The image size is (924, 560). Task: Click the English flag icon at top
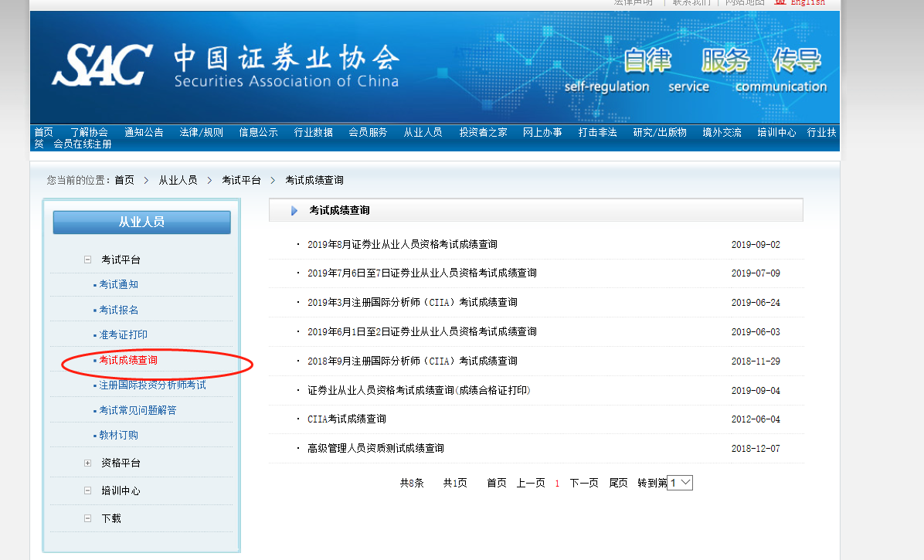[780, 2]
